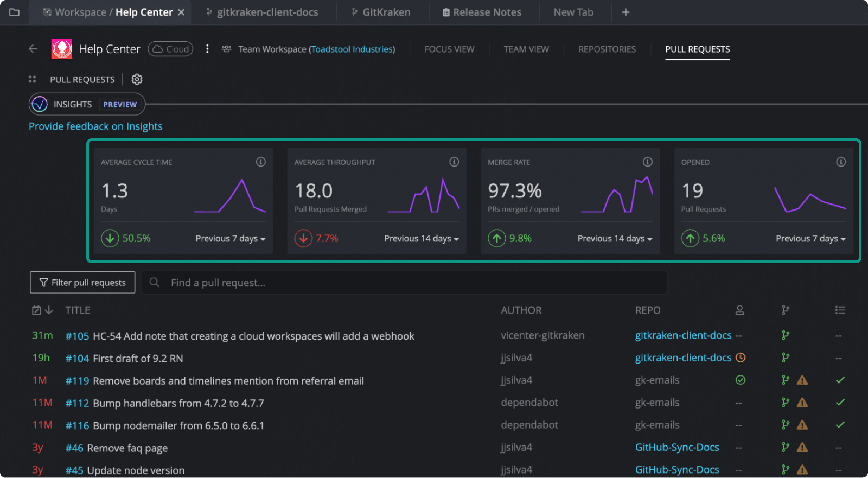Click Provide feedback on Insights link
Viewport: 868px width, 478px height.
(95, 126)
